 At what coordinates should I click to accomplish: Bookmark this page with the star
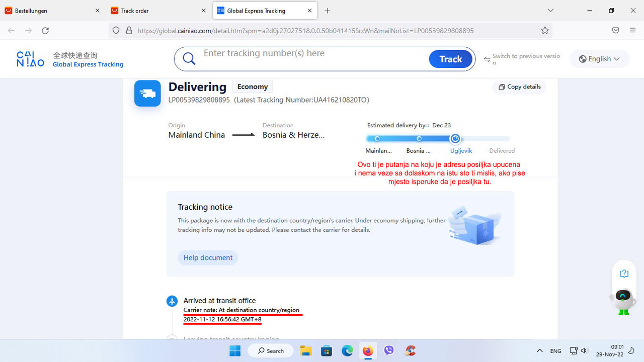(x=545, y=31)
